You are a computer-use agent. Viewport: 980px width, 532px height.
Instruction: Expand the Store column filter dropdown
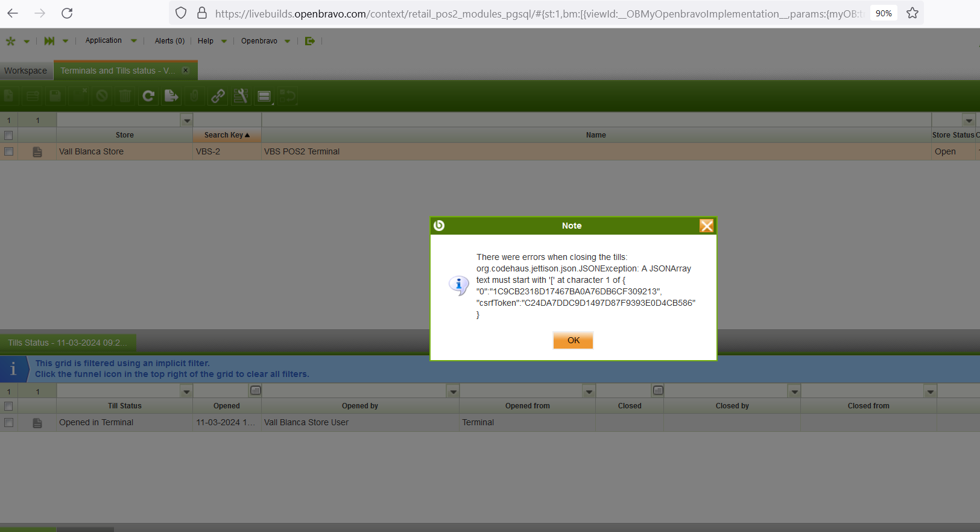tap(186, 121)
